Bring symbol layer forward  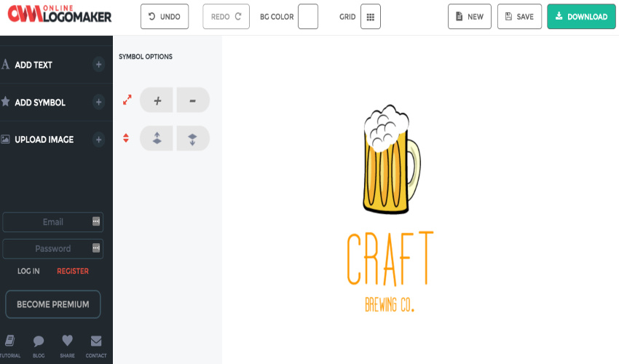157,138
